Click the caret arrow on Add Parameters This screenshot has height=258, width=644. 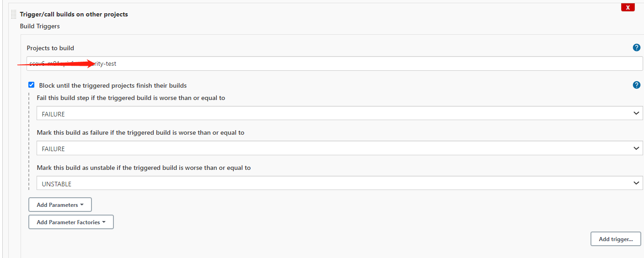pos(82,205)
